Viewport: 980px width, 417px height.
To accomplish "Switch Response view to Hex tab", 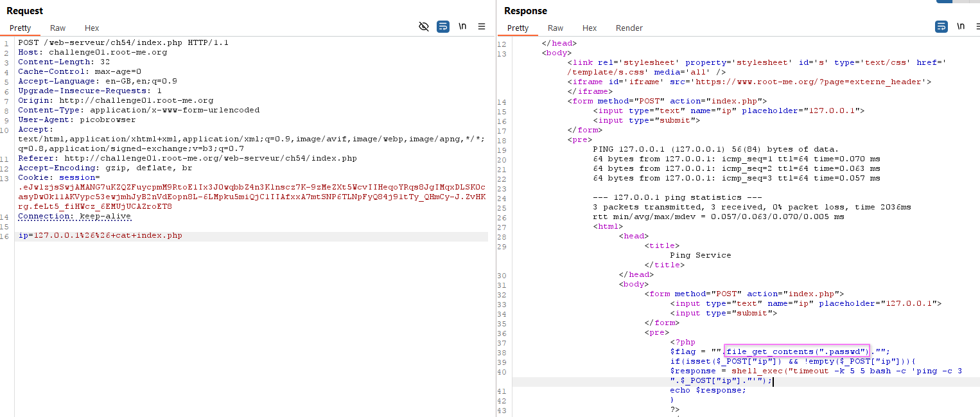I will pyautogui.click(x=590, y=28).
